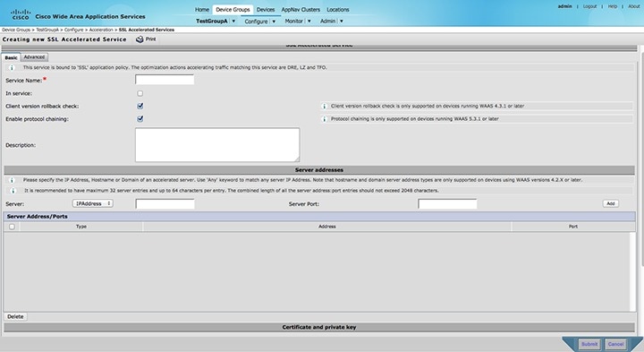Click the Server addresses section header
Image resolution: width=644 pixels, height=352 pixels.
coord(319,170)
